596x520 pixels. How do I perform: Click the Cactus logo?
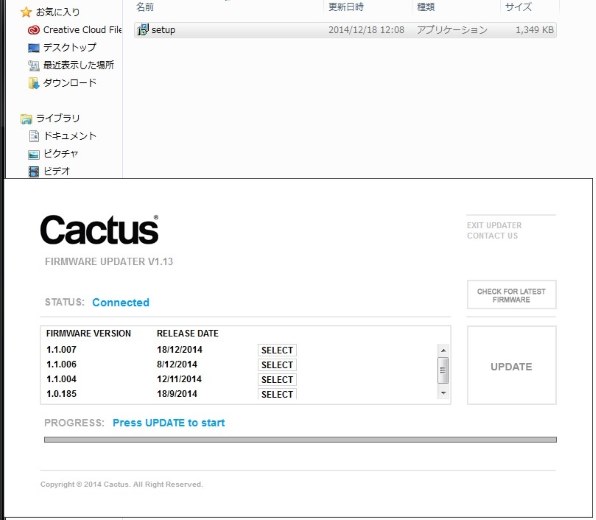point(100,230)
